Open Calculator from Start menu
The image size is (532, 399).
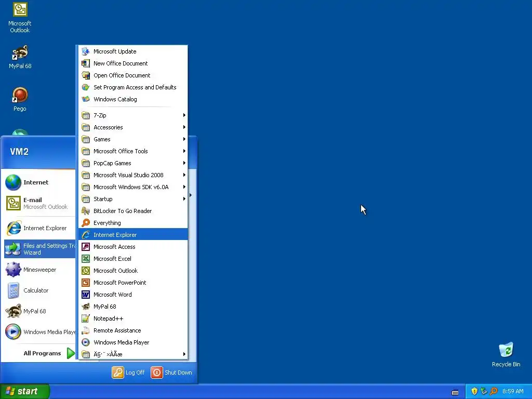pyautogui.click(x=39, y=290)
